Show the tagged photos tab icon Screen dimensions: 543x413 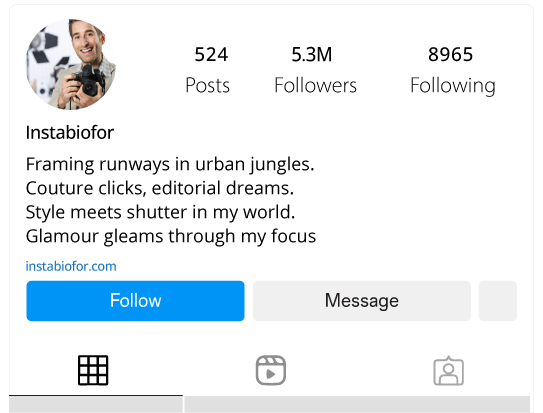pyautogui.click(x=448, y=370)
